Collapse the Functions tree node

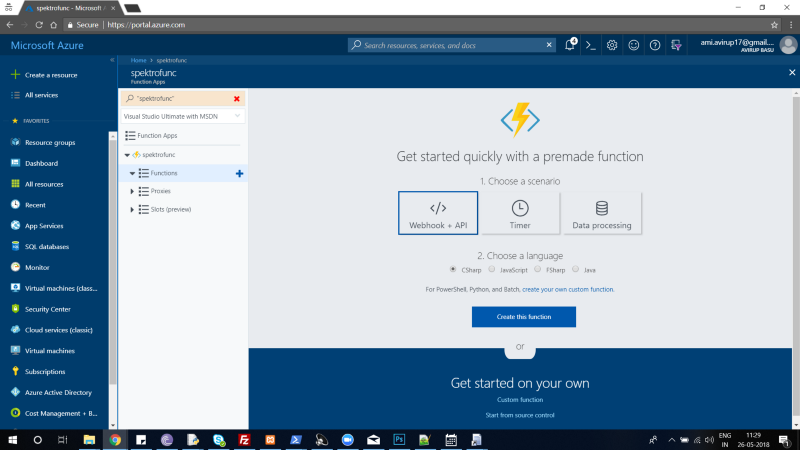click(x=132, y=173)
